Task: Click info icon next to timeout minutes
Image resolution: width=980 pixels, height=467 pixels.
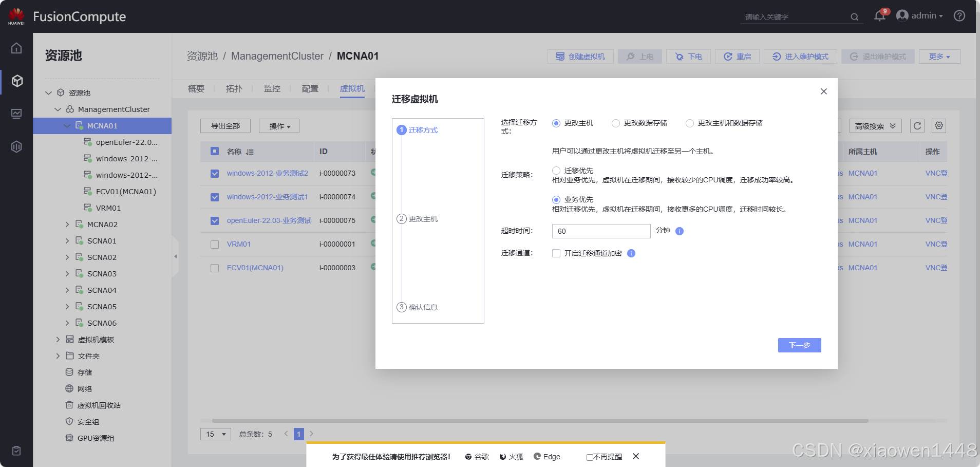Action: pos(680,231)
